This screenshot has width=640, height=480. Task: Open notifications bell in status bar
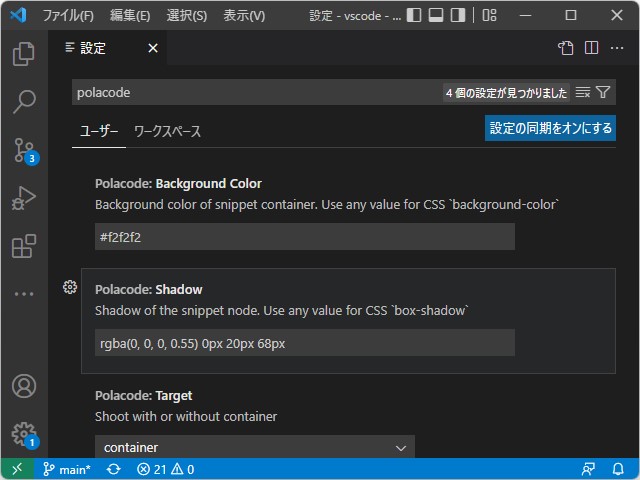click(618, 469)
